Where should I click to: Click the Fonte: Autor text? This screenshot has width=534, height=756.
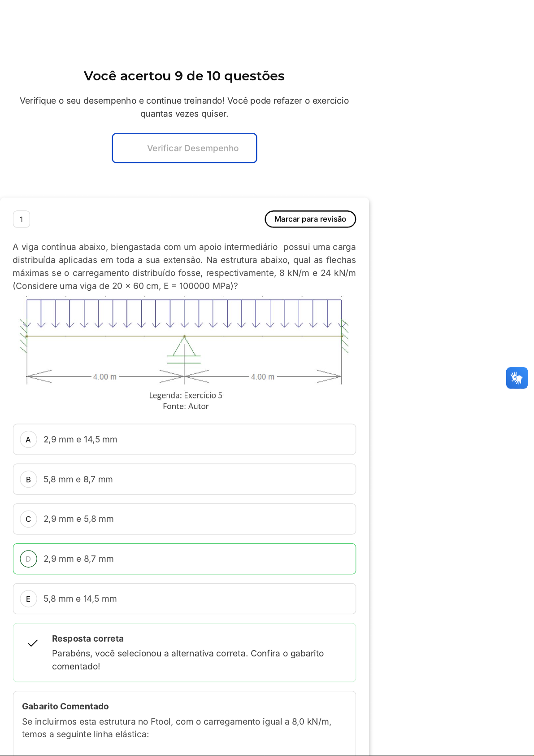(x=186, y=406)
